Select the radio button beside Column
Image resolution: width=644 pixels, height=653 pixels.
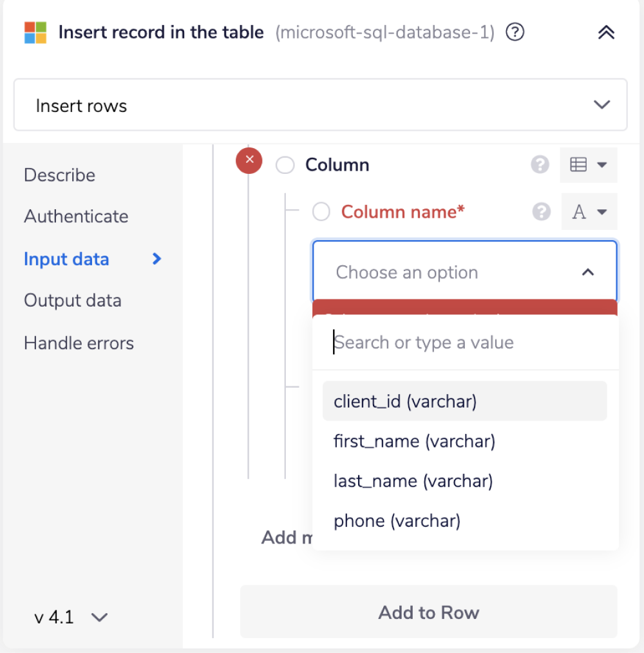(285, 165)
